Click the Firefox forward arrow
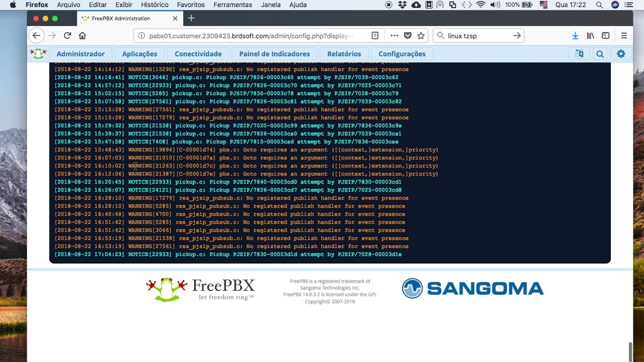The image size is (644, 362). point(52,36)
